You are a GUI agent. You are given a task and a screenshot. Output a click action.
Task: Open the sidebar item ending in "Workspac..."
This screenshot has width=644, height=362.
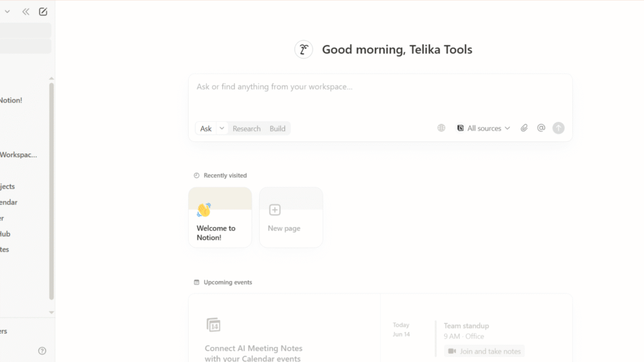coord(18,155)
